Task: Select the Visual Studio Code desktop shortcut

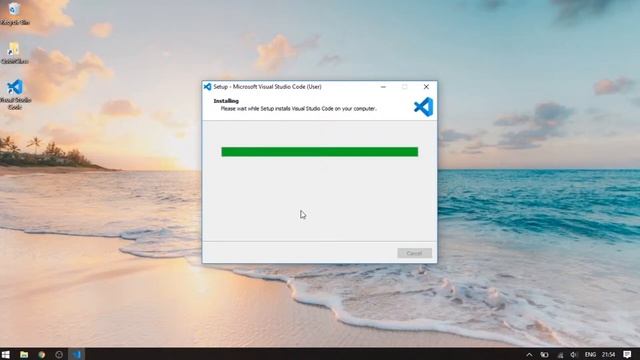Action: click(x=15, y=95)
